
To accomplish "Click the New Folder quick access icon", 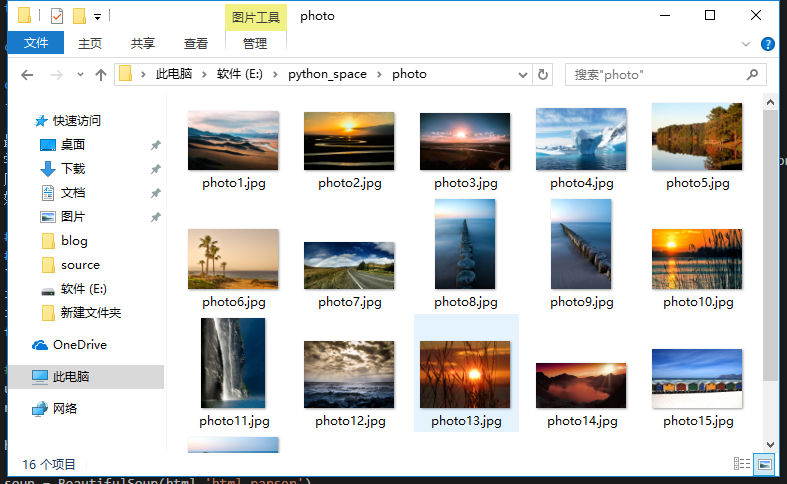I will point(79,16).
